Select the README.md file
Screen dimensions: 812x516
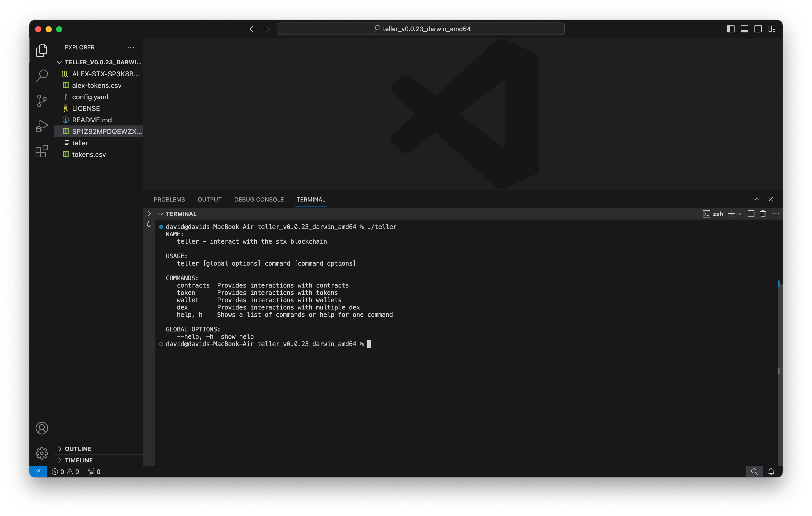(x=92, y=120)
